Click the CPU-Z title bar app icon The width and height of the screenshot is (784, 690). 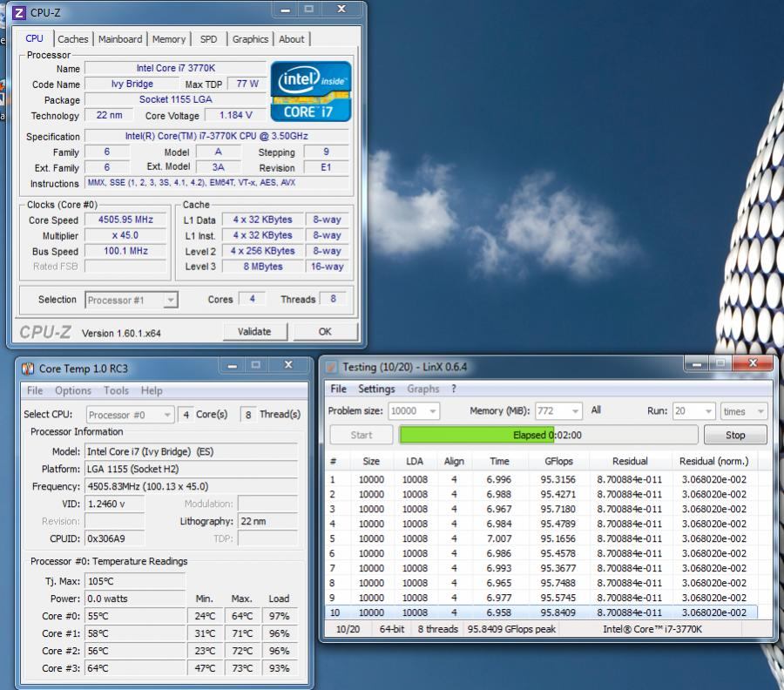tap(19, 12)
